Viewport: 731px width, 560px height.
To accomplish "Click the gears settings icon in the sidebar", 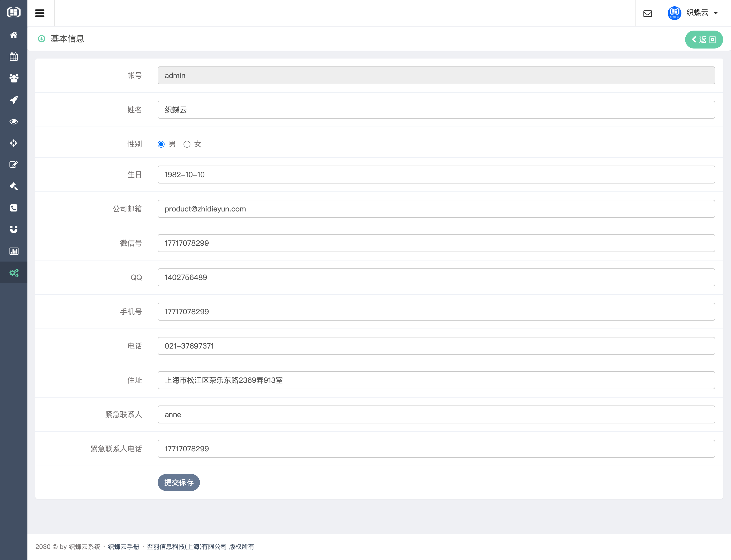I will [14, 272].
